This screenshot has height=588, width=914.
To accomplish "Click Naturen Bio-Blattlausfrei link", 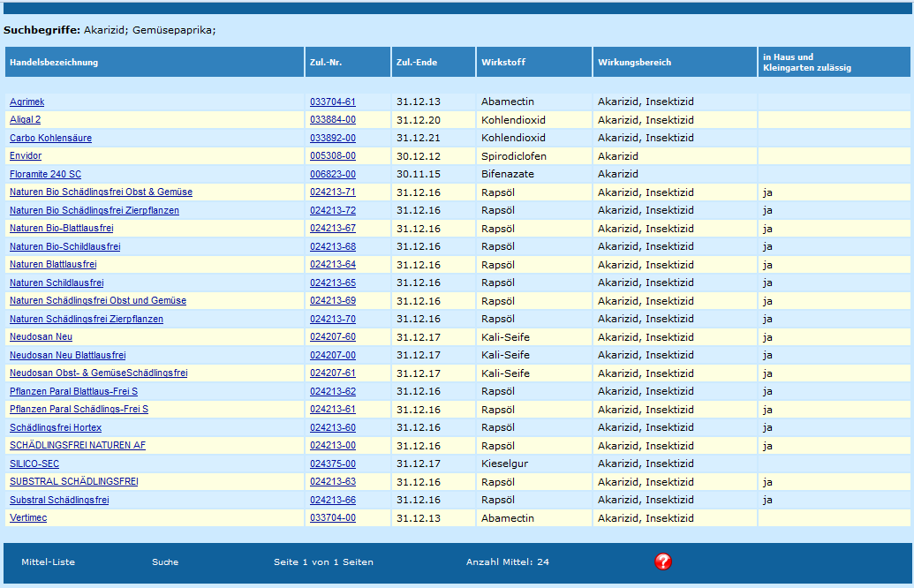I will [61, 228].
